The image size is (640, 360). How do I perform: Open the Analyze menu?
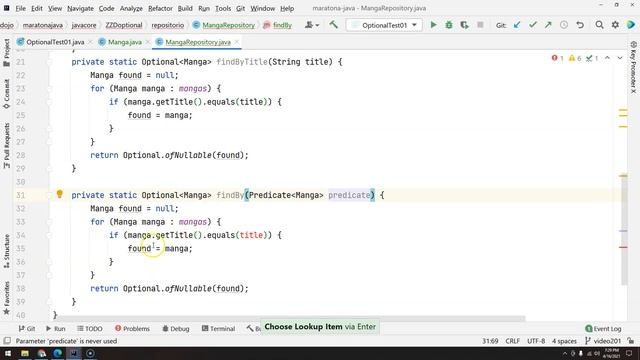pyautogui.click(x=131, y=8)
